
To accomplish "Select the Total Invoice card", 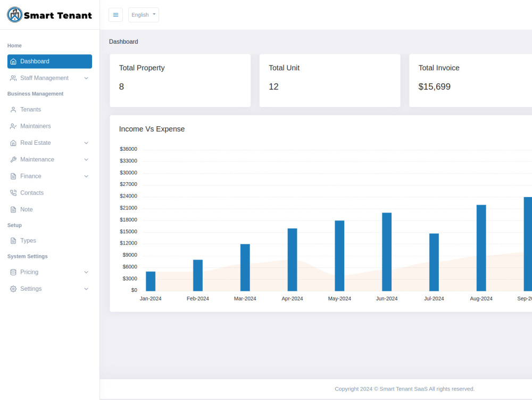I will (471, 80).
